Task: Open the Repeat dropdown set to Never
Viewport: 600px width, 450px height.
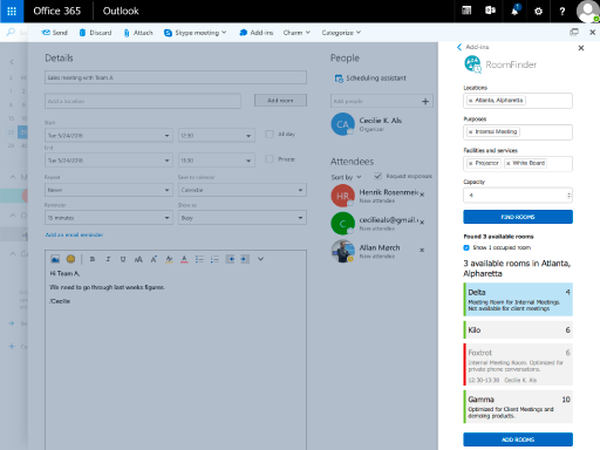Action: (108, 190)
